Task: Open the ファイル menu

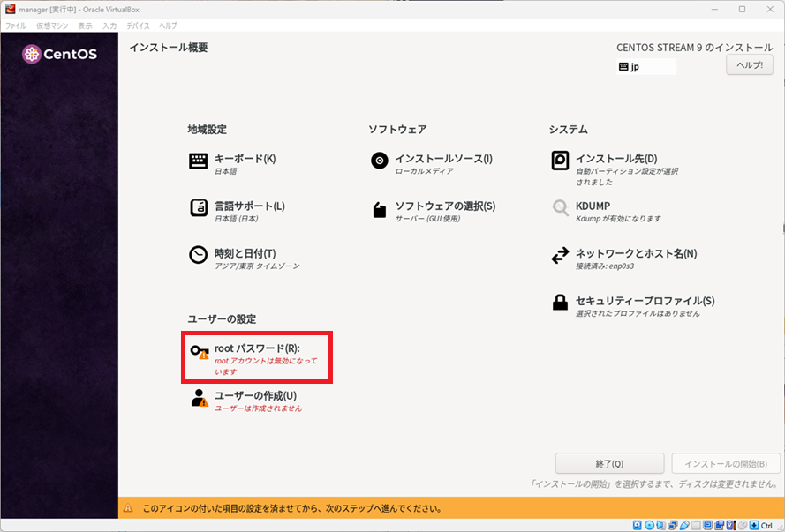Action: pos(16,26)
